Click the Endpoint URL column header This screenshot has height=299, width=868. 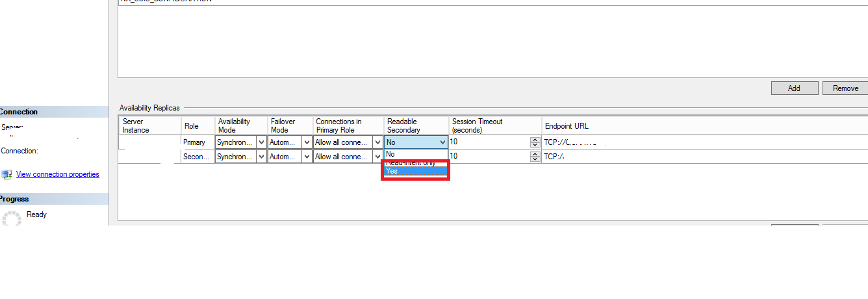705,125
